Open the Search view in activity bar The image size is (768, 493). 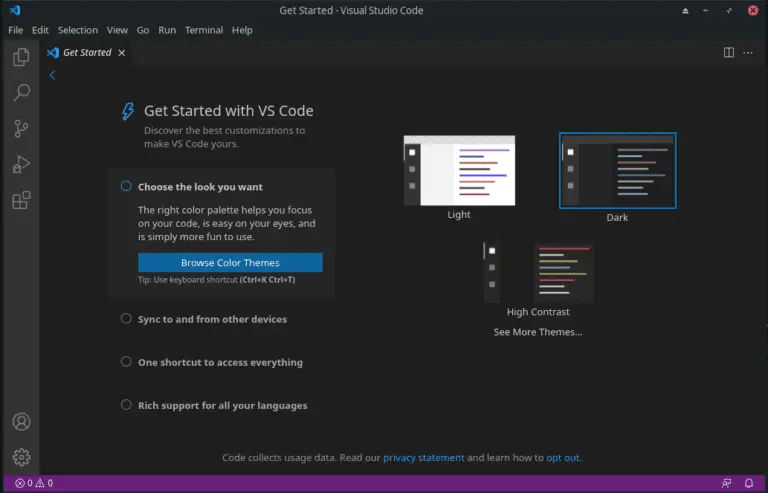[21, 93]
